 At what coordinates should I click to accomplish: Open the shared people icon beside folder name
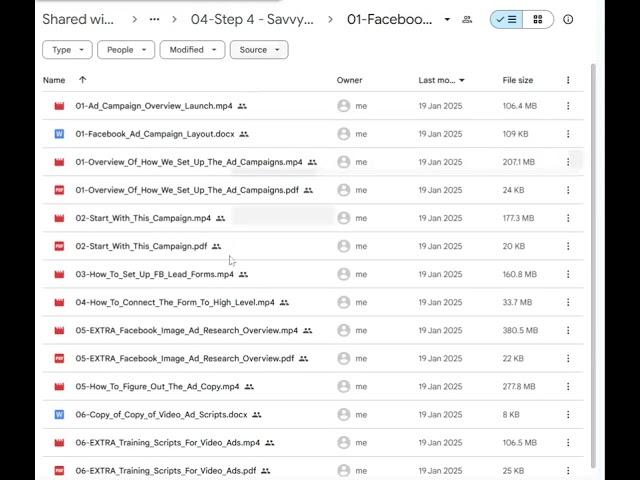(467, 19)
